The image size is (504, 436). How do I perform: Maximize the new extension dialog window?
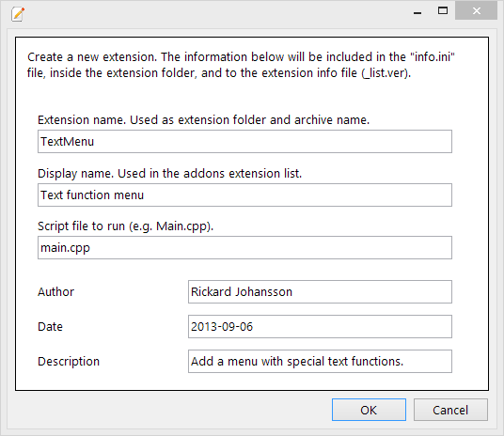(443, 11)
